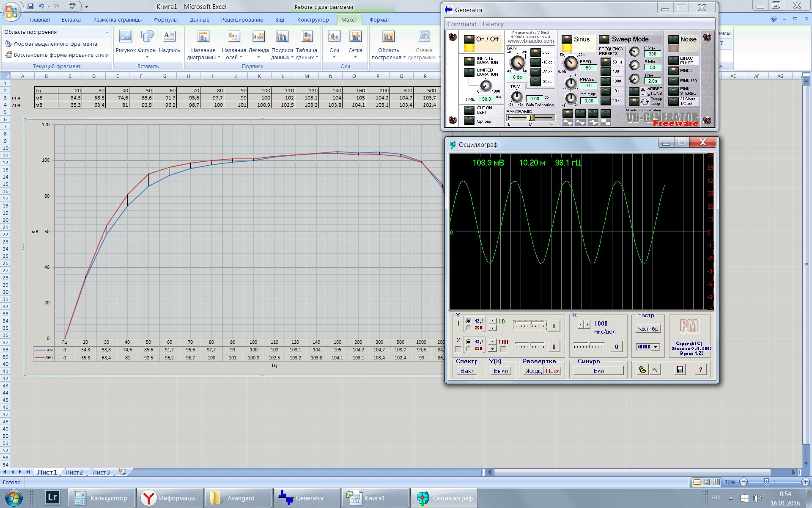The height and width of the screenshot is (508, 812).
Task: Click the Picture insert icon
Action: pos(126,37)
